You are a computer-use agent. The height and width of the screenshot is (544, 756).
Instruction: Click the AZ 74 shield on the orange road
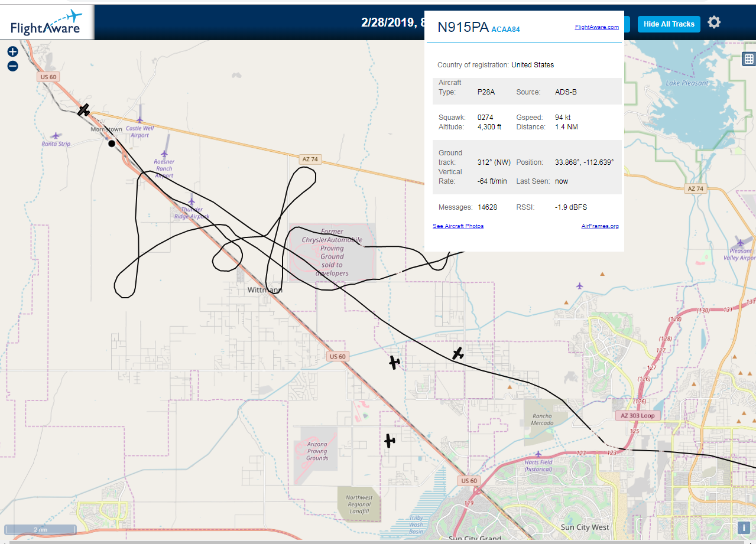tap(310, 159)
